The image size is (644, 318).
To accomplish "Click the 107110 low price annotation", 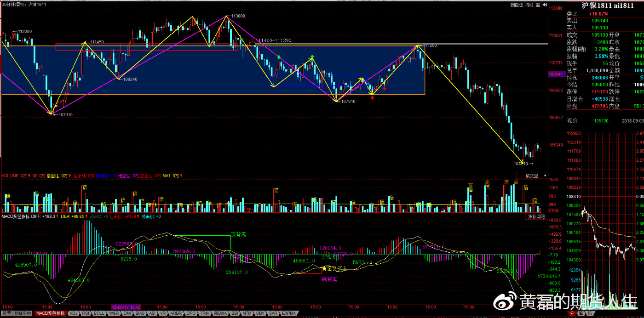I will pos(65,115).
